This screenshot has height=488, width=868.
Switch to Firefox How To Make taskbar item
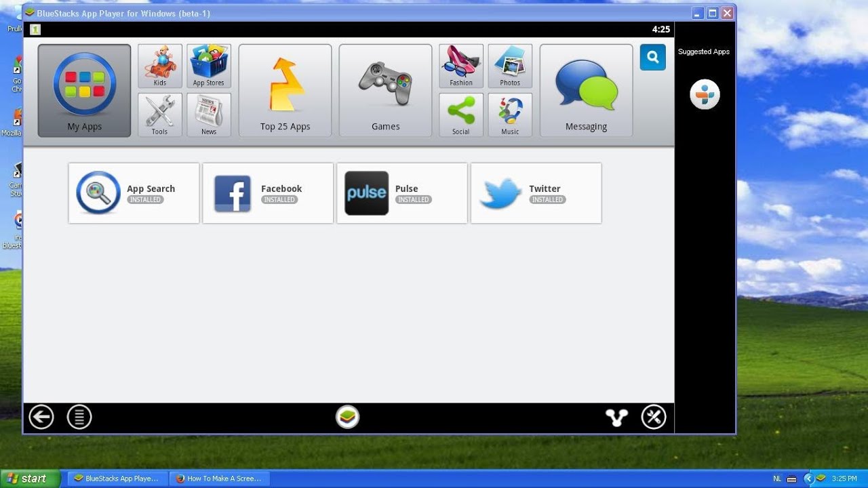[x=219, y=479]
